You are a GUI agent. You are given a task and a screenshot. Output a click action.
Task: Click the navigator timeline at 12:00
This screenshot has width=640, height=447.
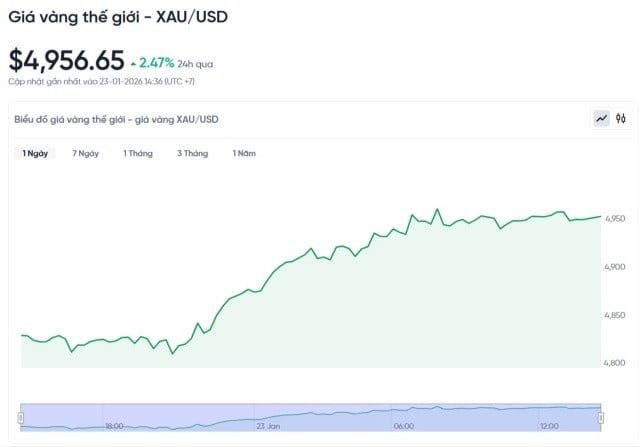point(550,426)
